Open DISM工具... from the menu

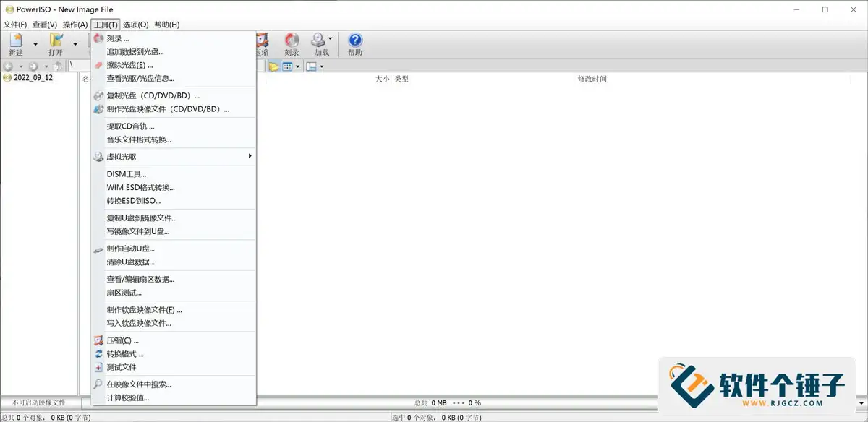pyautogui.click(x=174, y=174)
